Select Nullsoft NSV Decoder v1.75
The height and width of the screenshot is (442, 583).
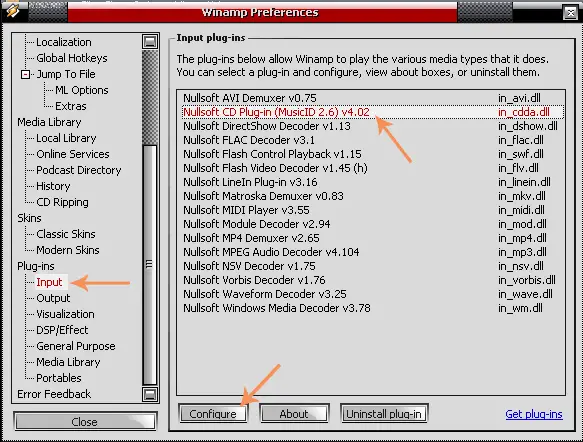373,267
